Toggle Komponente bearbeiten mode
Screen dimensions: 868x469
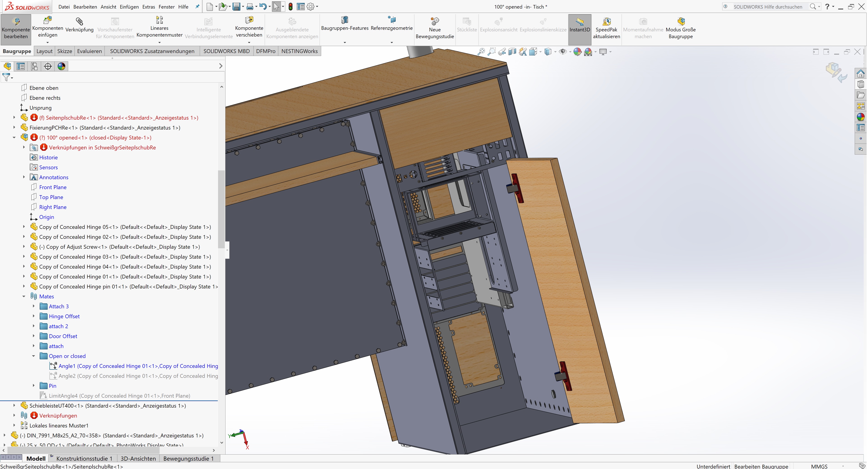(x=16, y=22)
